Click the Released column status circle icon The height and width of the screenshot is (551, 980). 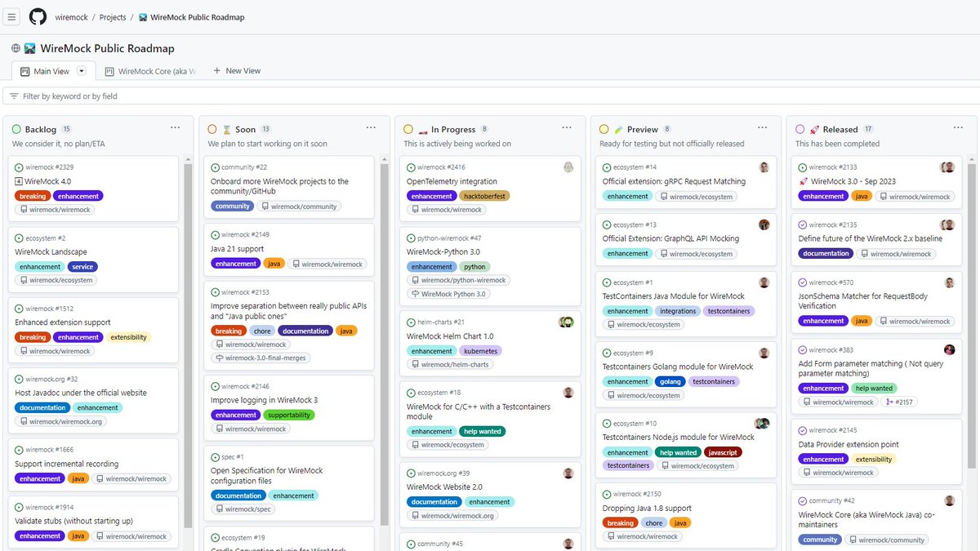point(800,129)
